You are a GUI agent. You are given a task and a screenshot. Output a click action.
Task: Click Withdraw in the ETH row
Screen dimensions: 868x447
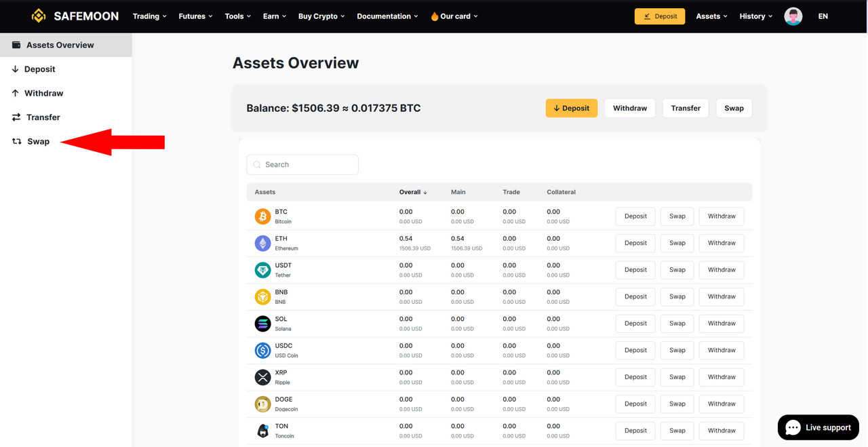[x=722, y=243]
